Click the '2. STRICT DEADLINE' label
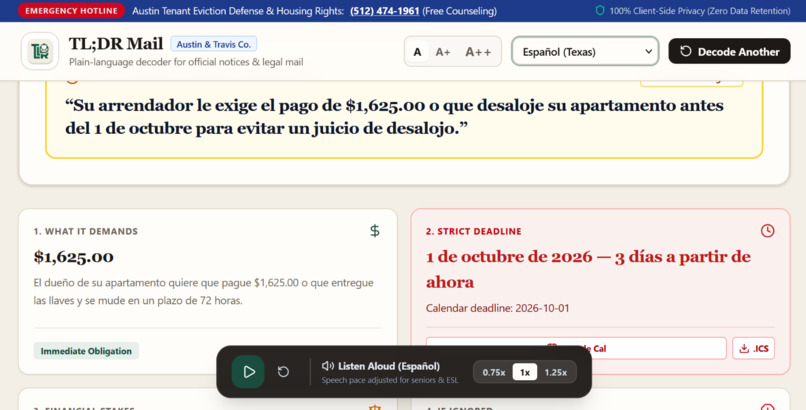This screenshot has width=806, height=410. (x=473, y=231)
